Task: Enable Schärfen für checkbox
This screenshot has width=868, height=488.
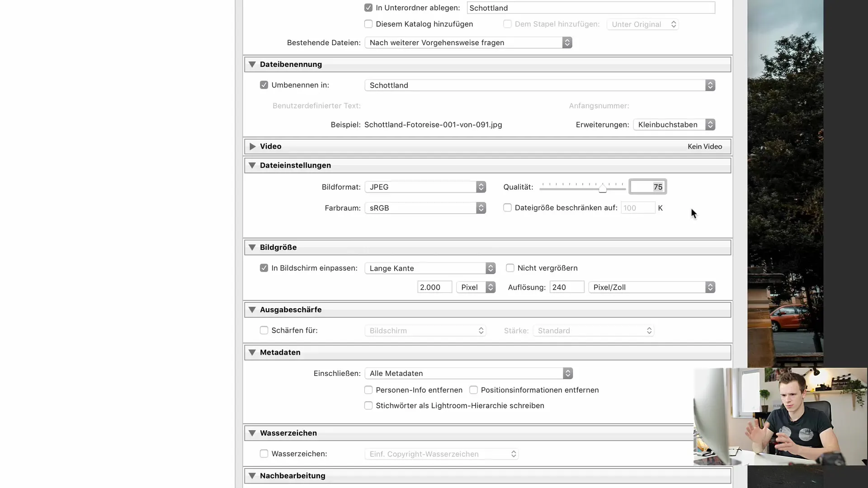Action: click(264, 330)
